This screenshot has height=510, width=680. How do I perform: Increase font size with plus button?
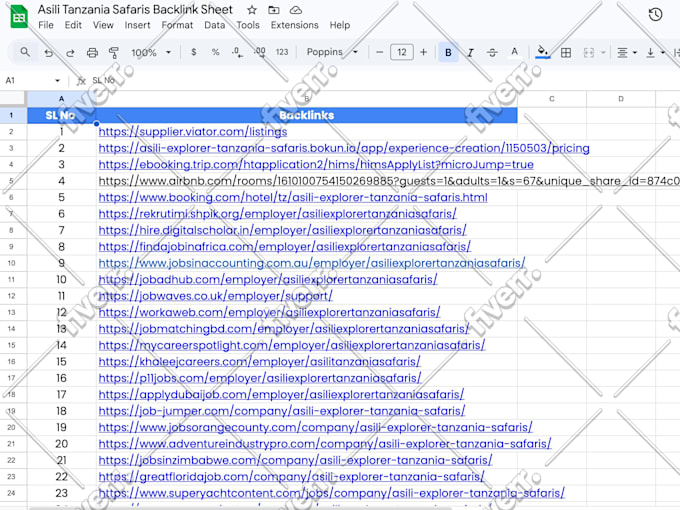(x=423, y=52)
